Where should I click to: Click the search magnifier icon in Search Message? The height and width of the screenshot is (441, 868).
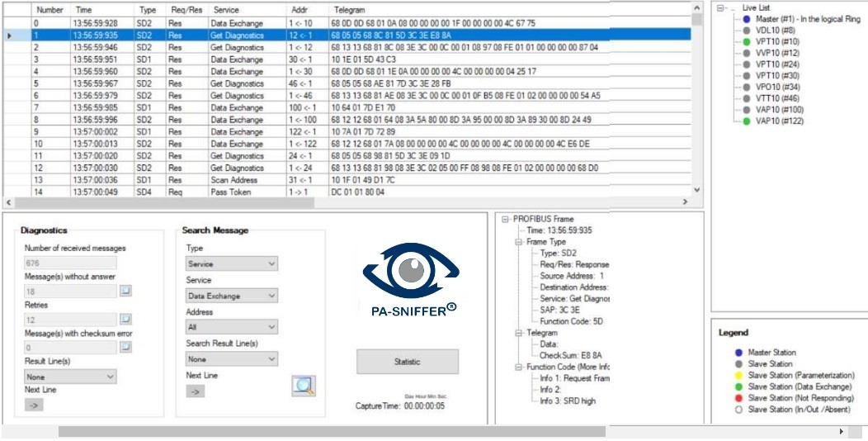pyautogui.click(x=303, y=386)
